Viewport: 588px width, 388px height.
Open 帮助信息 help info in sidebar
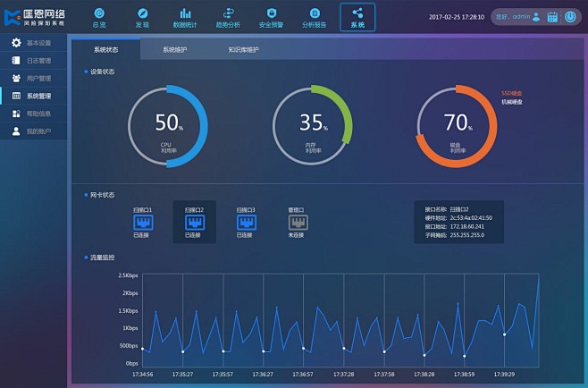coord(33,114)
